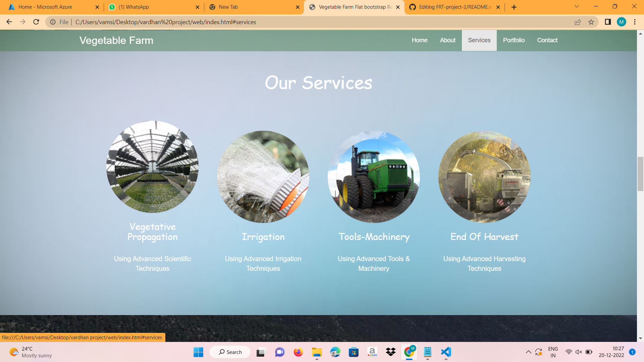Reload the Vegetable Farm page

36,22
